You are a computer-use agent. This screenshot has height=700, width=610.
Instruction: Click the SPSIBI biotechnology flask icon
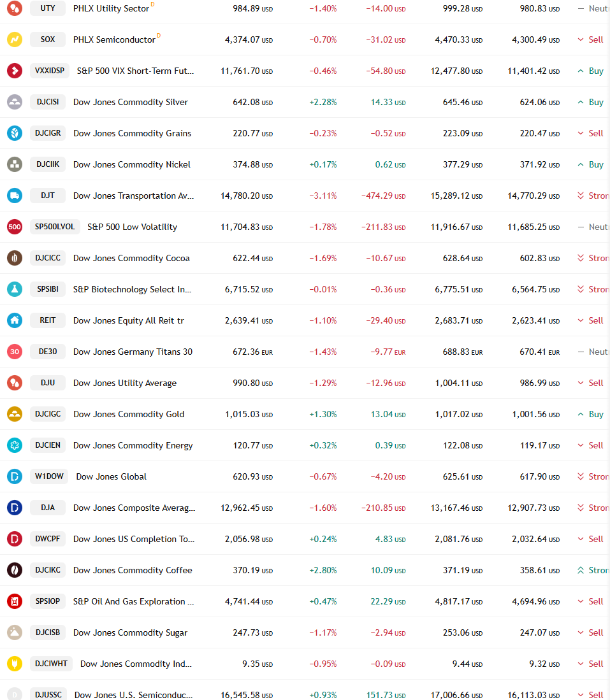(15, 289)
